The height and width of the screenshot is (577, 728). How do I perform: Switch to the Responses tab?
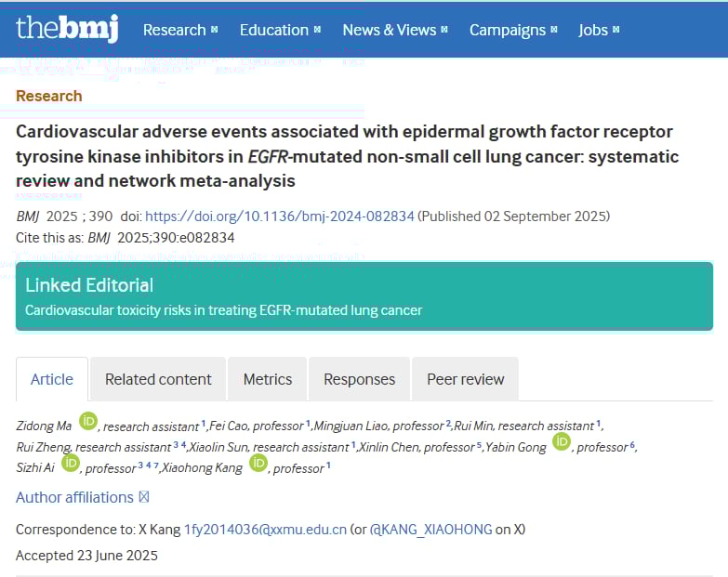(359, 379)
